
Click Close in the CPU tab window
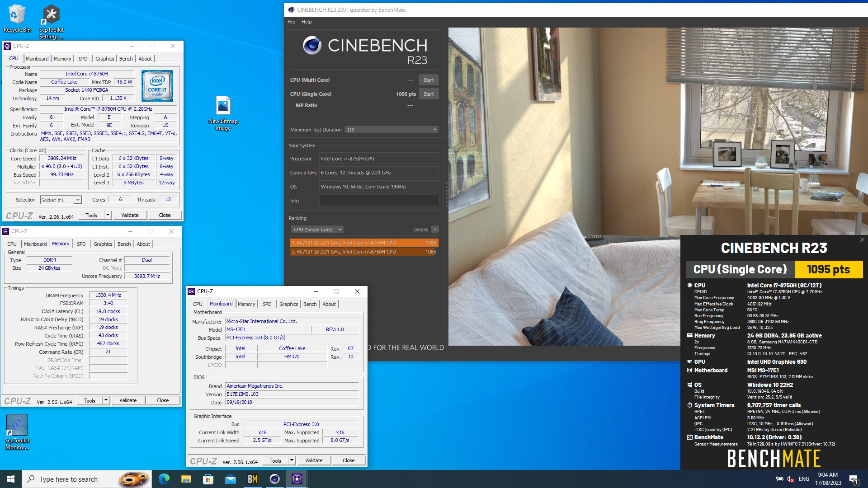[x=165, y=215]
